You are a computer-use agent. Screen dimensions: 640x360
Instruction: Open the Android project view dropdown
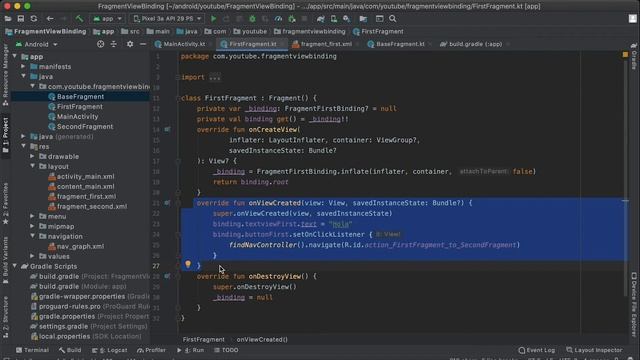pyautogui.click(x=37, y=44)
